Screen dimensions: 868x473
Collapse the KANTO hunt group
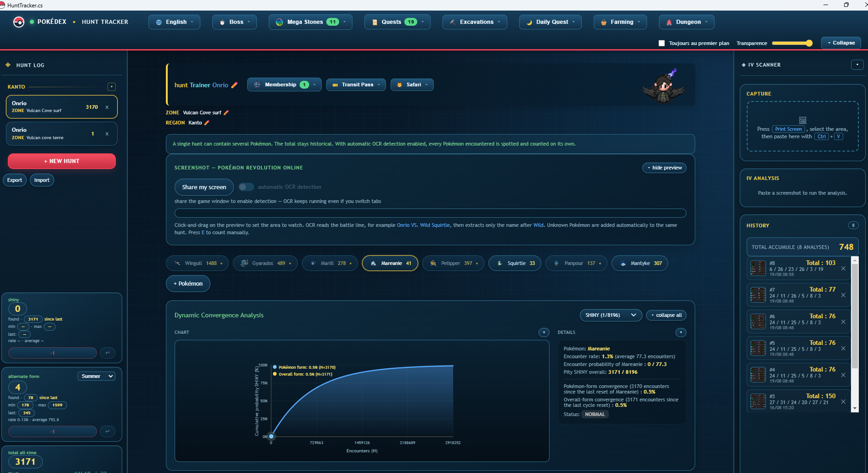111,87
